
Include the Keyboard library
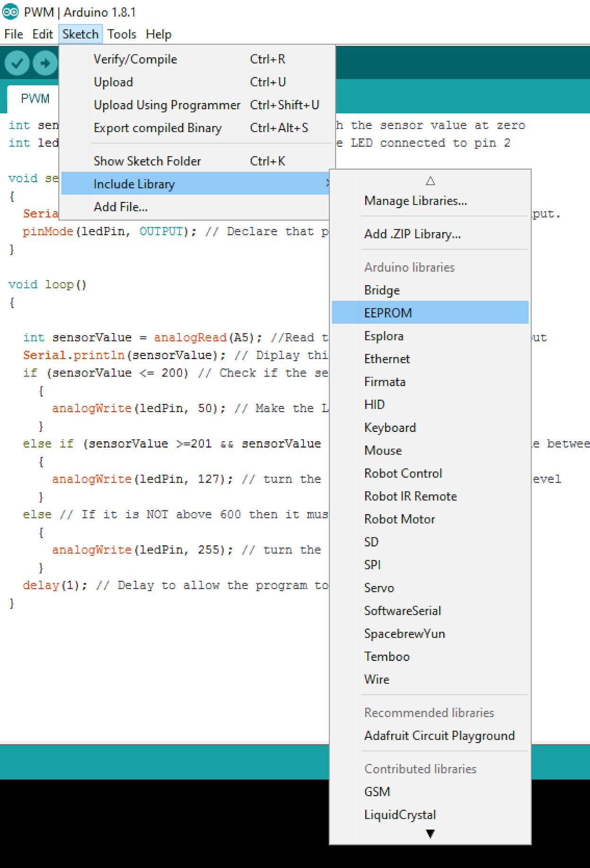430,428
